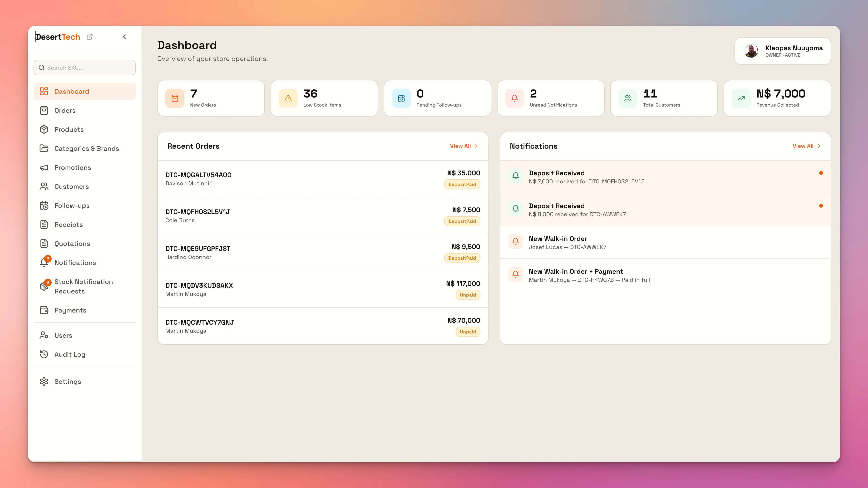Image resolution: width=868 pixels, height=488 pixels.
Task: Click the orange bell icon for Martin Mukoya notification
Action: (x=516, y=274)
